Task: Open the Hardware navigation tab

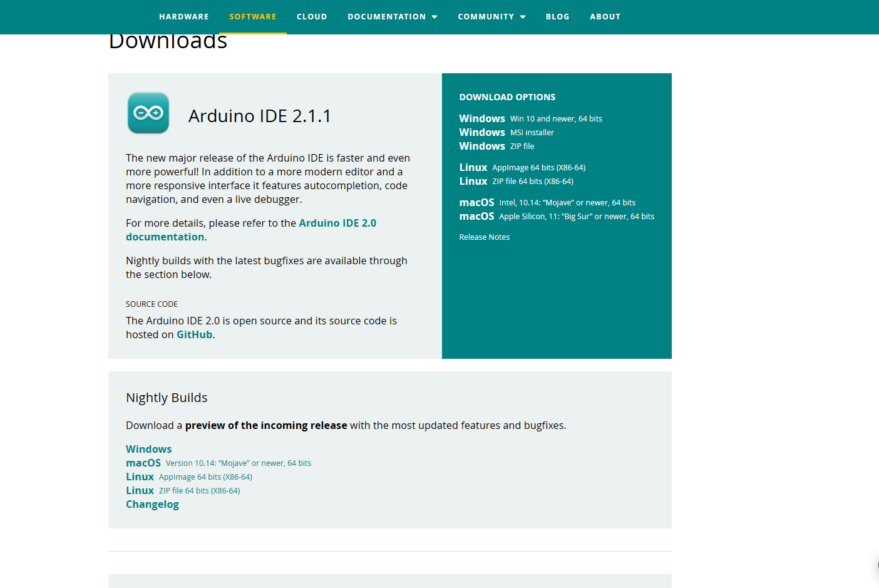Action: [183, 17]
